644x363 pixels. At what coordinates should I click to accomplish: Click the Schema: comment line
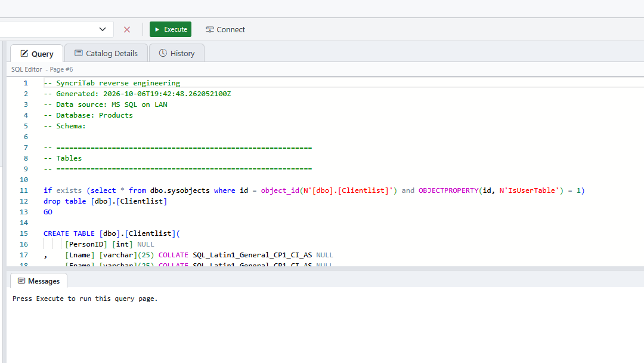coord(64,126)
